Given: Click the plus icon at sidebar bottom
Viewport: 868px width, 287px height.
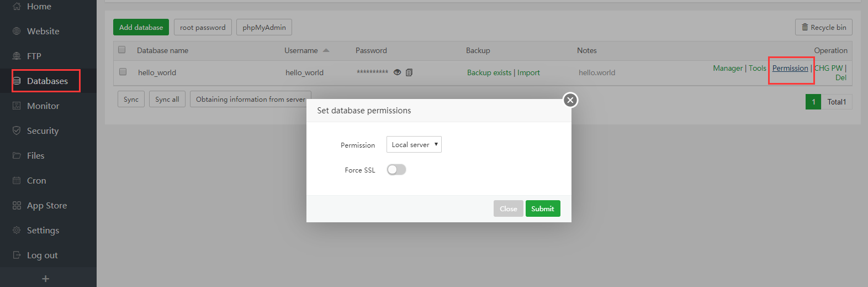Looking at the screenshot, I should 46,279.
